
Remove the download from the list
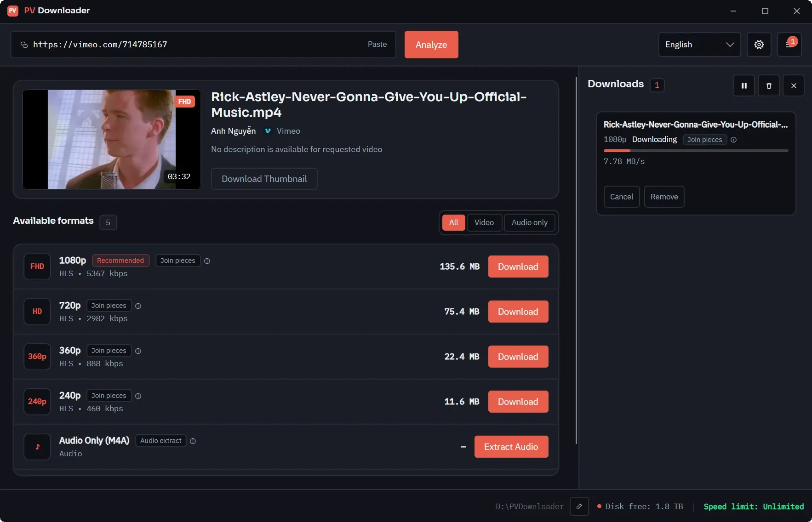point(664,197)
